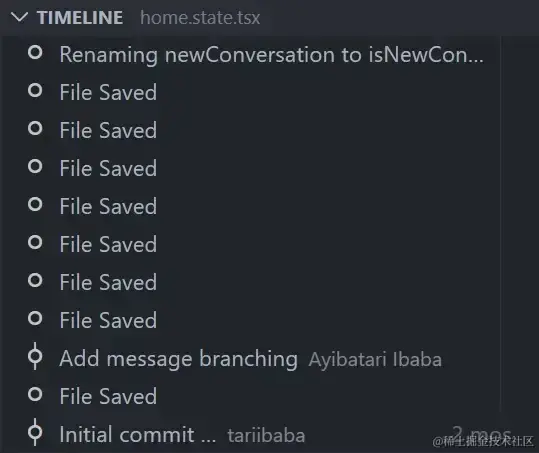This screenshot has height=453, width=539.
Task: Click circle icon of third File Saved entry
Action: (x=35, y=166)
